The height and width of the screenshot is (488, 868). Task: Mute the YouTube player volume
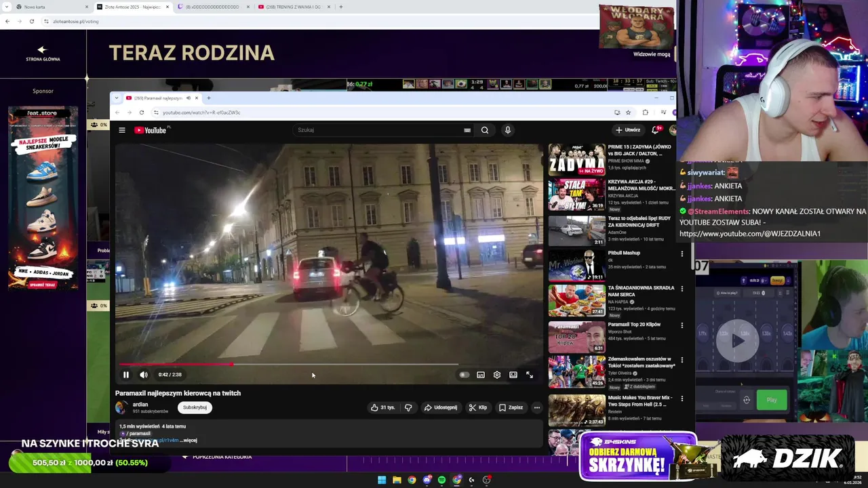[144, 375]
